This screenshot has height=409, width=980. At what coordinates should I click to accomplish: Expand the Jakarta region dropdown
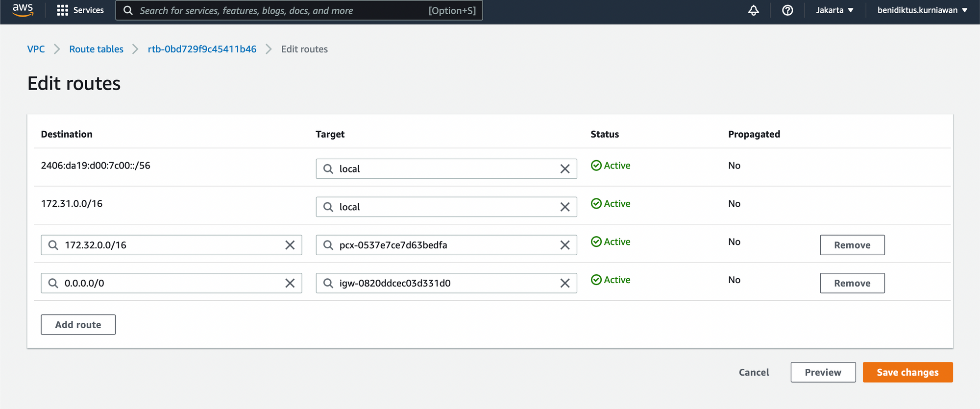click(x=834, y=10)
